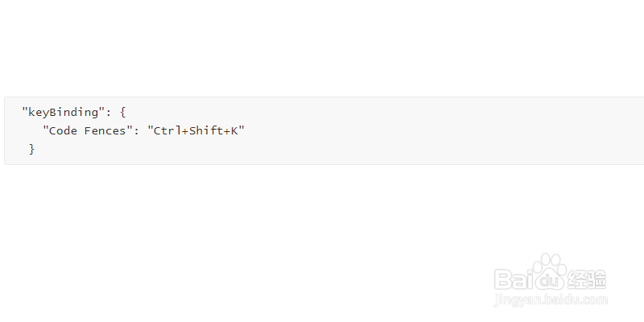Click the opening curly brace after keyBinding
The width and height of the screenshot is (644, 322).
click(123, 112)
